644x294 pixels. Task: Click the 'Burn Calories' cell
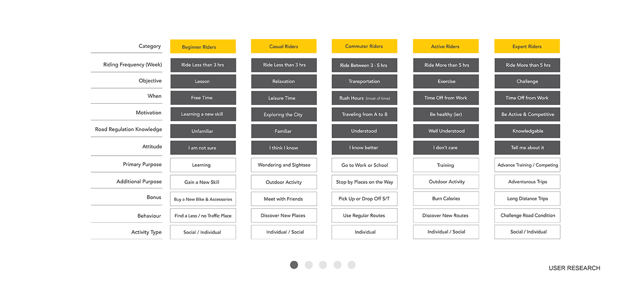click(x=446, y=199)
